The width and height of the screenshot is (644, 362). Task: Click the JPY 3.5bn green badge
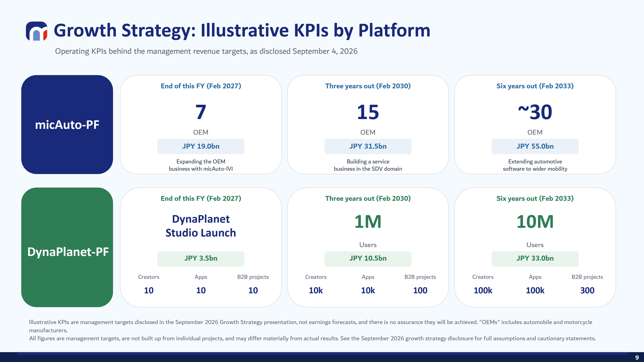(201, 259)
